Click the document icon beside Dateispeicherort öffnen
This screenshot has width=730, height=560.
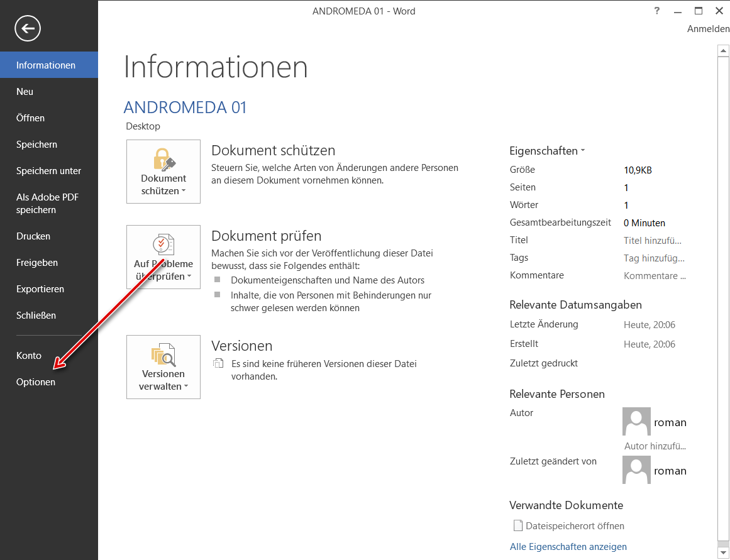(517, 525)
